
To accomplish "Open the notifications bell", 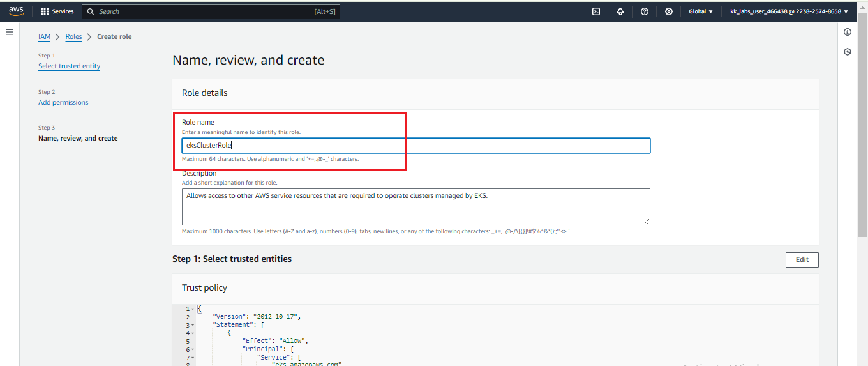I will tap(620, 11).
